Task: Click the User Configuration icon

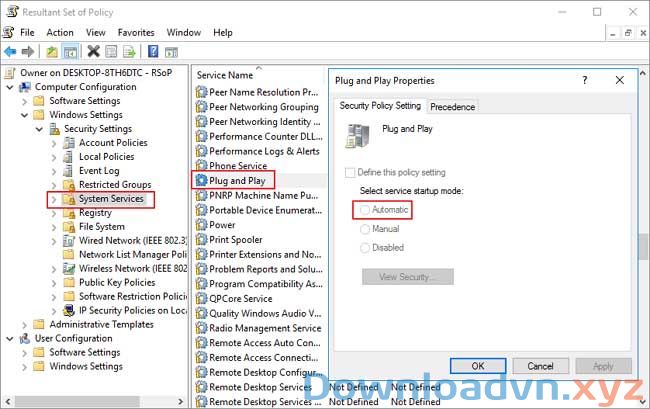Action: pyautogui.click(x=25, y=338)
